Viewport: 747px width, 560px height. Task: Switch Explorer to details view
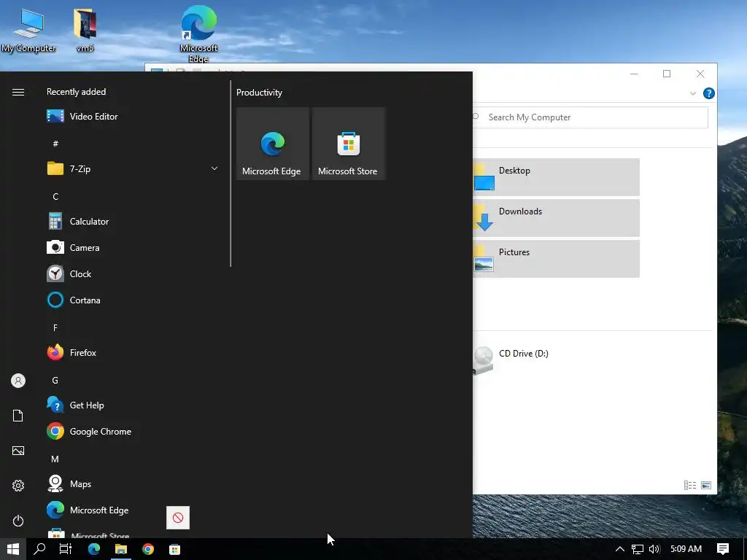690,485
